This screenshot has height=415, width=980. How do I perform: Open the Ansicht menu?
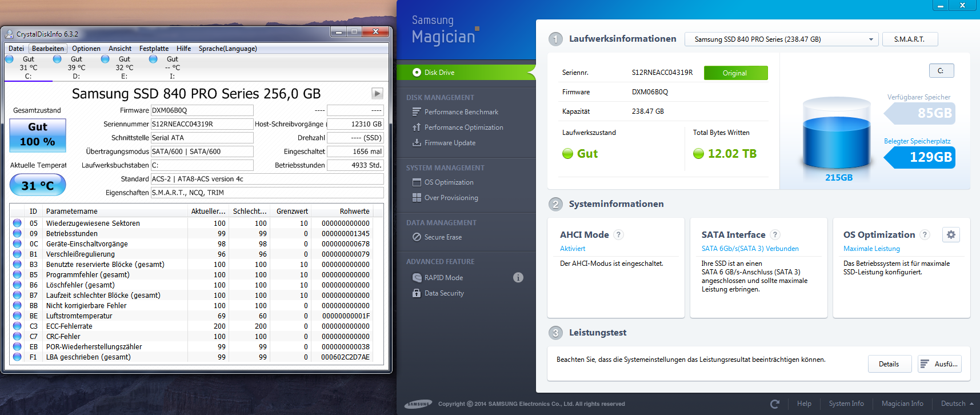[120, 49]
